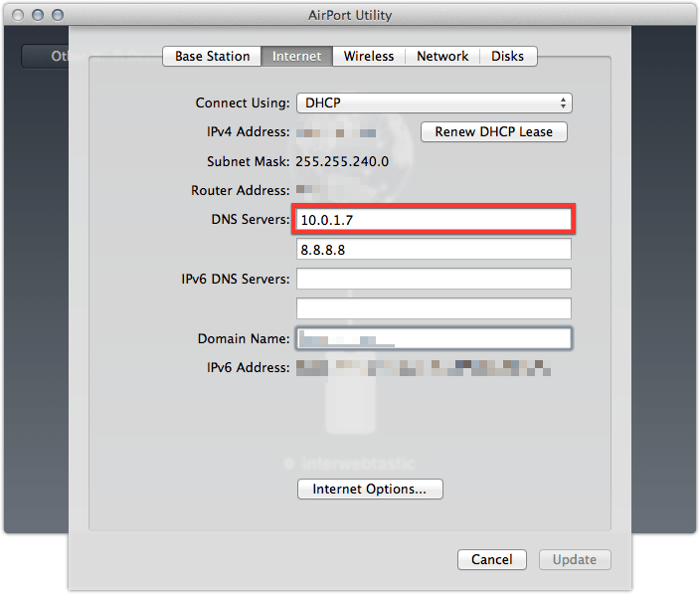Click the Domain Name input field
The width and height of the screenshot is (700, 594).
(434, 338)
